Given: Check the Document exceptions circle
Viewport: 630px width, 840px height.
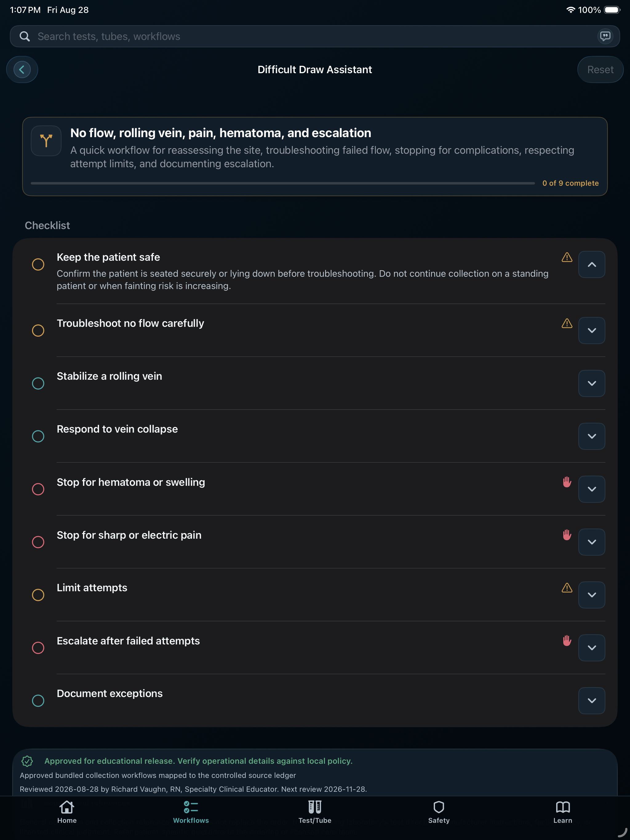Looking at the screenshot, I should (38, 701).
